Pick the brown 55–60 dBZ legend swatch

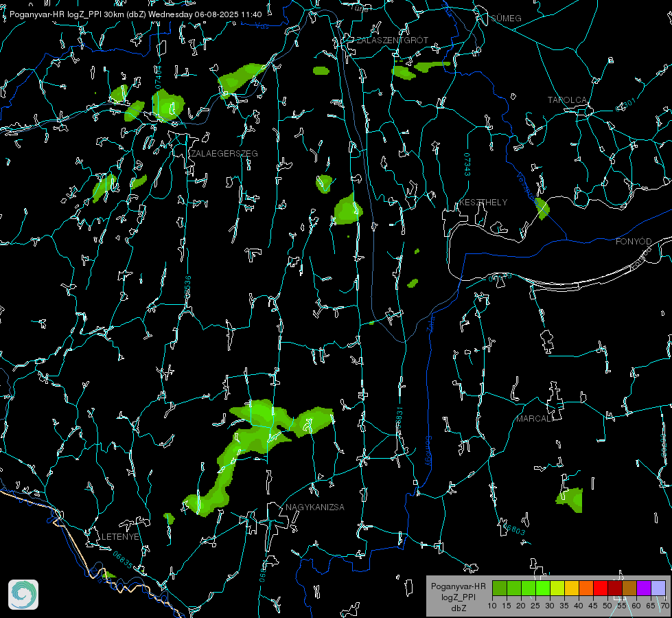tap(629, 588)
